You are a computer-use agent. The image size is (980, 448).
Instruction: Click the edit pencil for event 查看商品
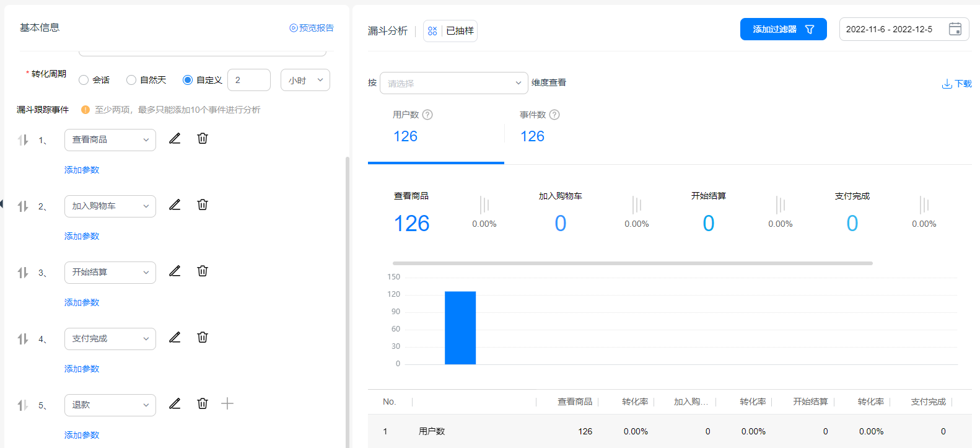click(x=175, y=138)
